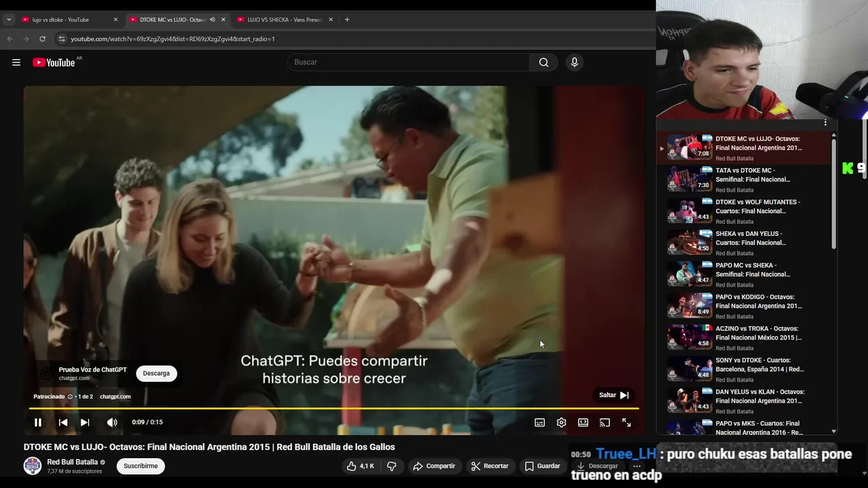Start voice search with the microphone
This screenshot has width=868, height=488.
(x=574, y=62)
